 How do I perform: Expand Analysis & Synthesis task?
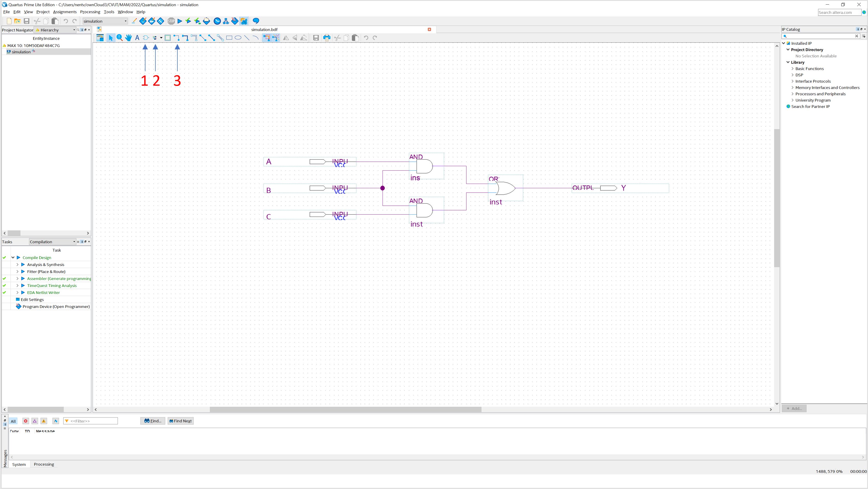(18, 265)
